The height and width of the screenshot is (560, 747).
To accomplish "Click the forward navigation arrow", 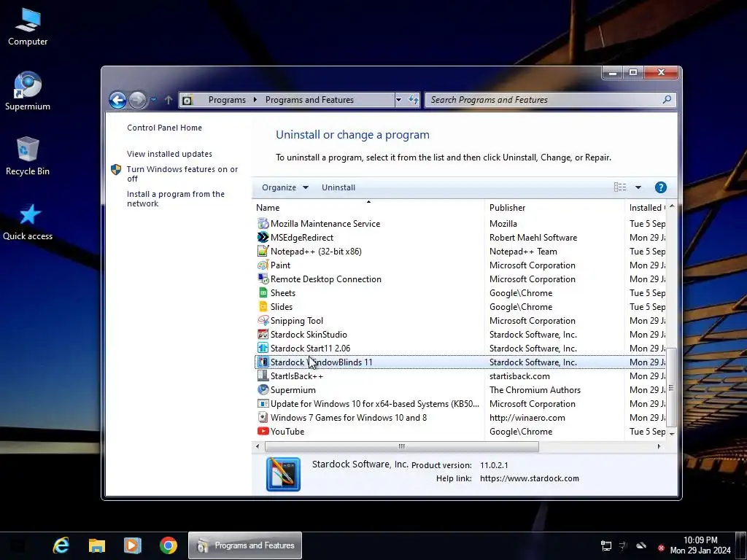I will (x=138, y=100).
